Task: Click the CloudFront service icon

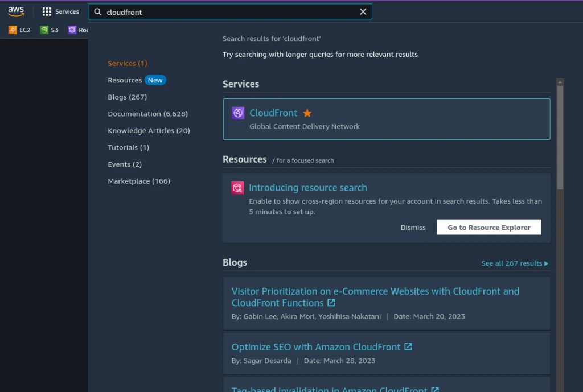Action: point(238,113)
